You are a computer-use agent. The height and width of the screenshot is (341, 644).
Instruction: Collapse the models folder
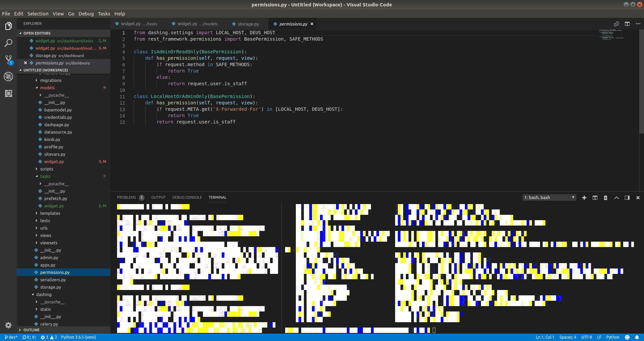pyautogui.click(x=47, y=88)
